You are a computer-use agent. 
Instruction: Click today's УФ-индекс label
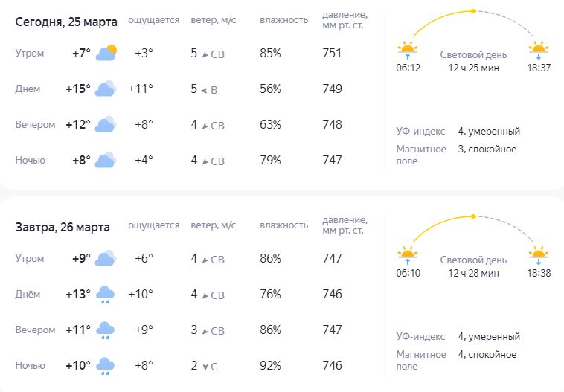point(420,131)
